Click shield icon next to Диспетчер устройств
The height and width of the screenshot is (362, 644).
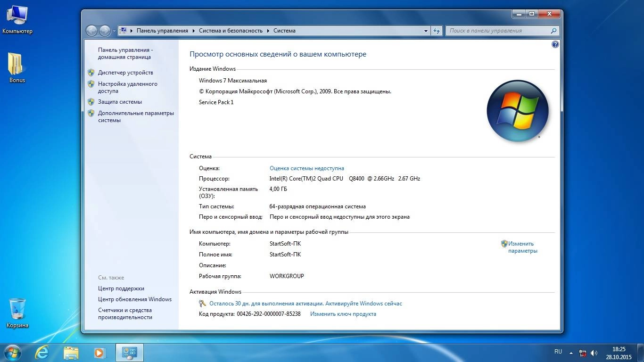91,73
